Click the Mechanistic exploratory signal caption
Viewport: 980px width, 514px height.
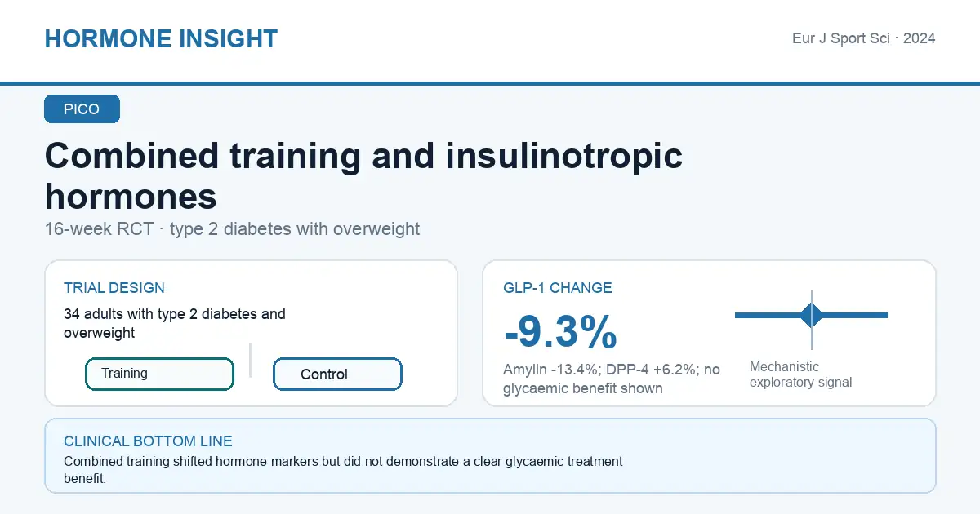tap(800, 374)
